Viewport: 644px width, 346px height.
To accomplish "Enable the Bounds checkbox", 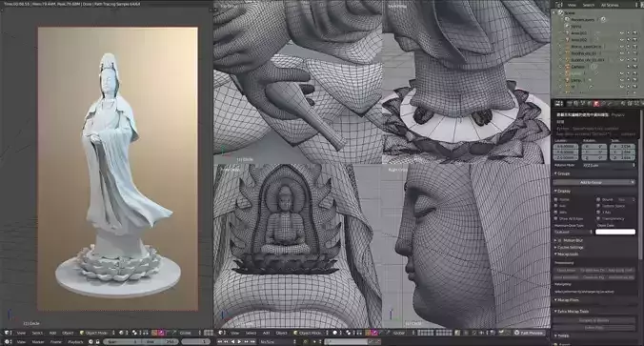I will 598,200.
